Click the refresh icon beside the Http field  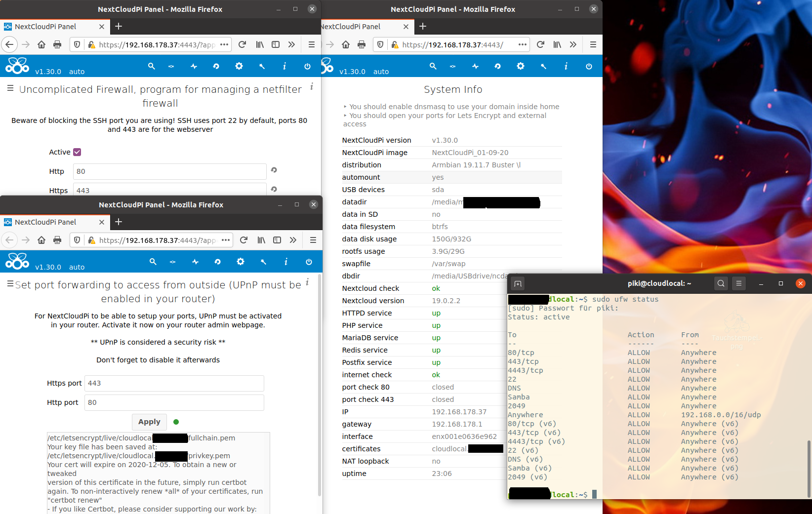click(274, 170)
